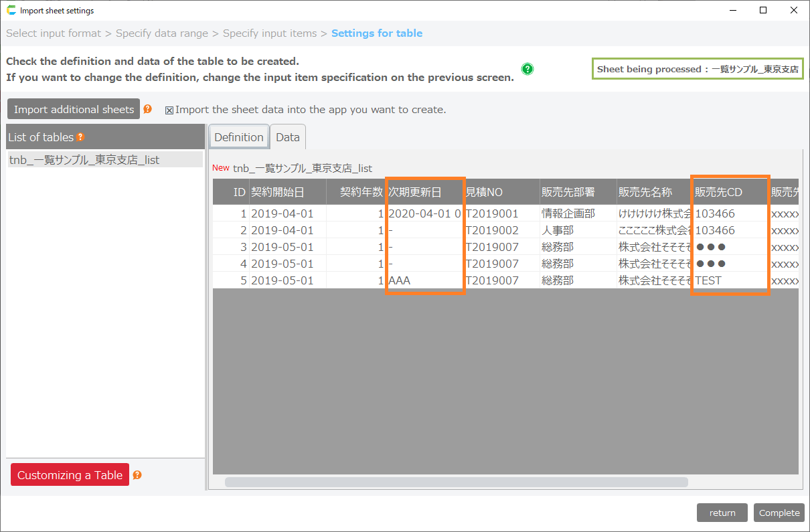Toggle Import the sheet data checkbox

[169, 110]
